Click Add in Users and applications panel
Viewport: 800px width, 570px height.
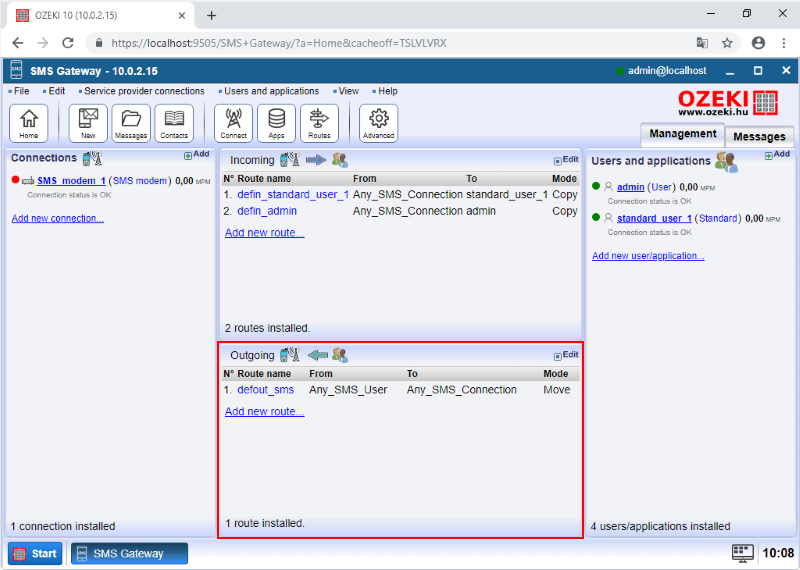[x=777, y=155]
